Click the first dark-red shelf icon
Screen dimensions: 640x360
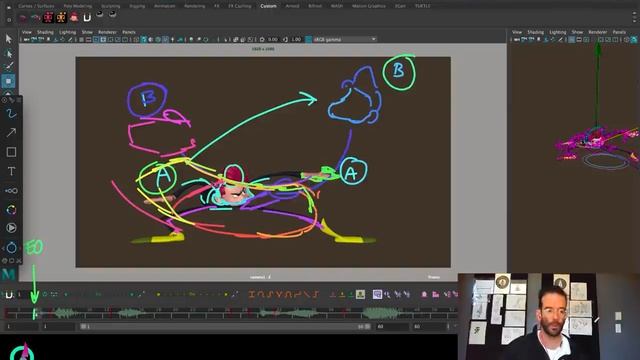[23, 18]
